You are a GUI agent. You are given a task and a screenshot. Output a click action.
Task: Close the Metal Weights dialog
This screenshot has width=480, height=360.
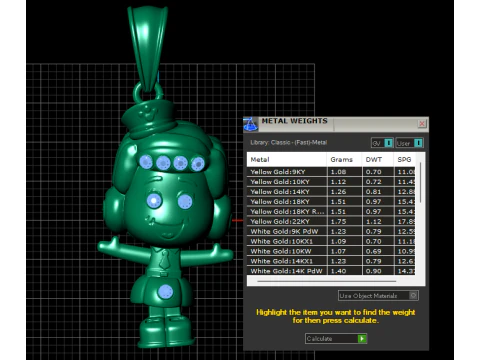422,124
